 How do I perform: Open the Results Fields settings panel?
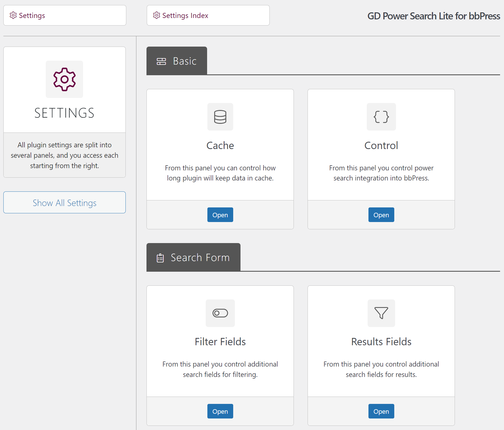coord(381,411)
